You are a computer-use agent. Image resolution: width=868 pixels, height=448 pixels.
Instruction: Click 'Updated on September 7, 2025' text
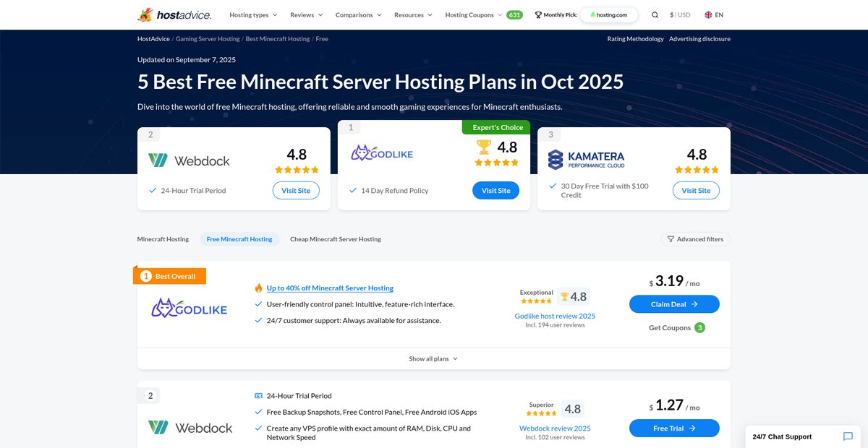click(x=187, y=60)
